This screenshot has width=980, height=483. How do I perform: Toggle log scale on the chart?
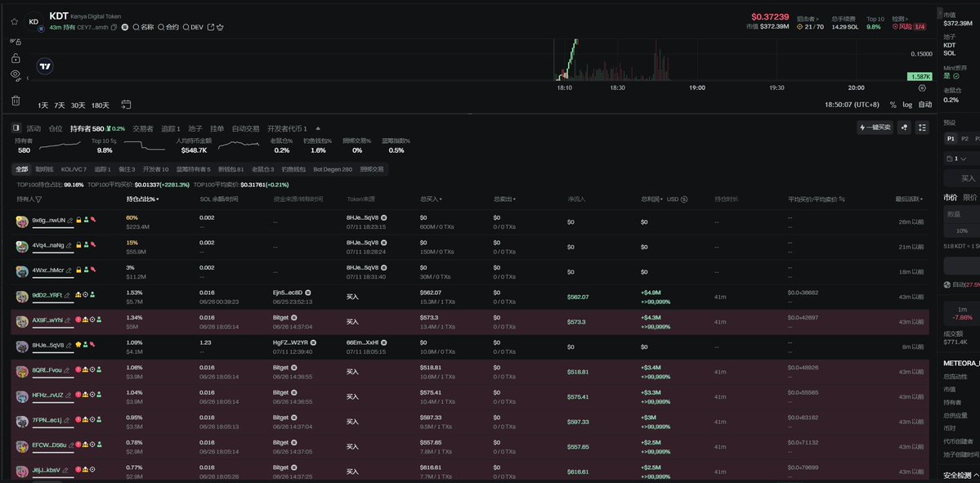[x=907, y=105]
